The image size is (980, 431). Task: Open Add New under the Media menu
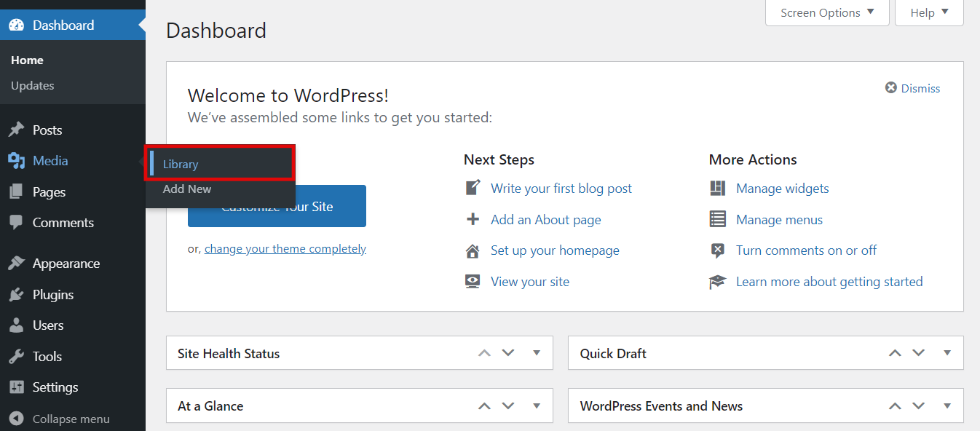[187, 189]
